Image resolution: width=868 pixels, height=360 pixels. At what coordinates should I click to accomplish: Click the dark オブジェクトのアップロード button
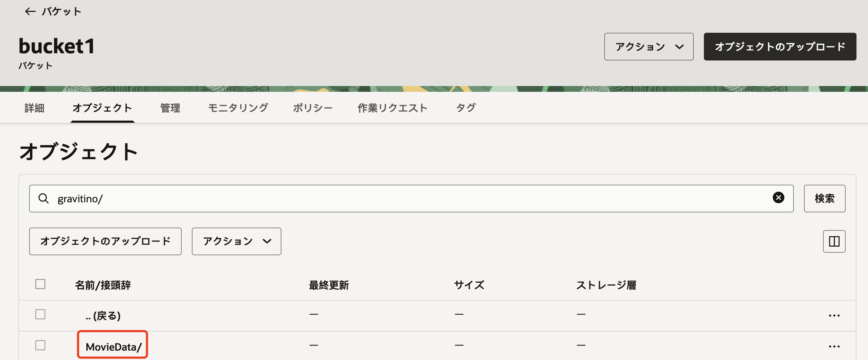[x=780, y=47]
